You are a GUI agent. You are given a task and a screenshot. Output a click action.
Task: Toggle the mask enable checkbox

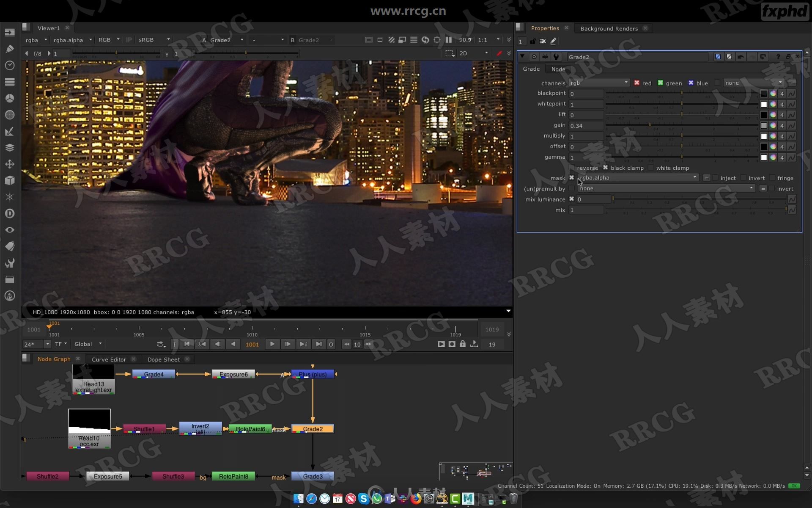tap(572, 178)
